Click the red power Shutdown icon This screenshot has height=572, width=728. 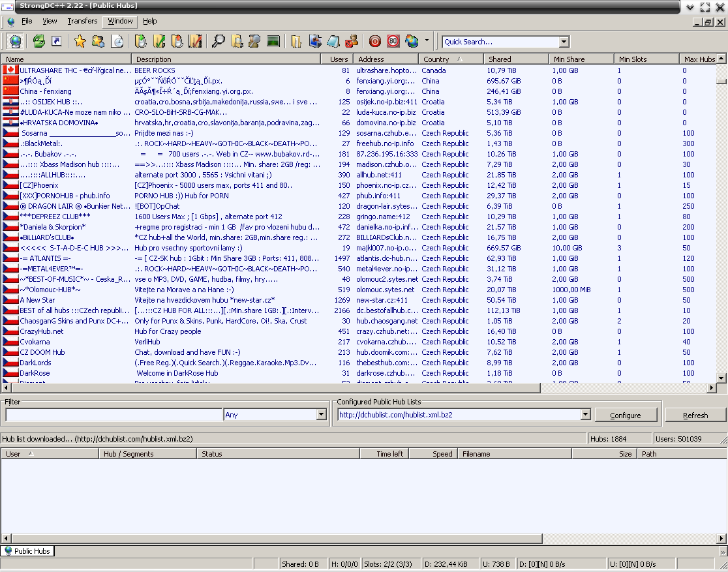pos(374,42)
